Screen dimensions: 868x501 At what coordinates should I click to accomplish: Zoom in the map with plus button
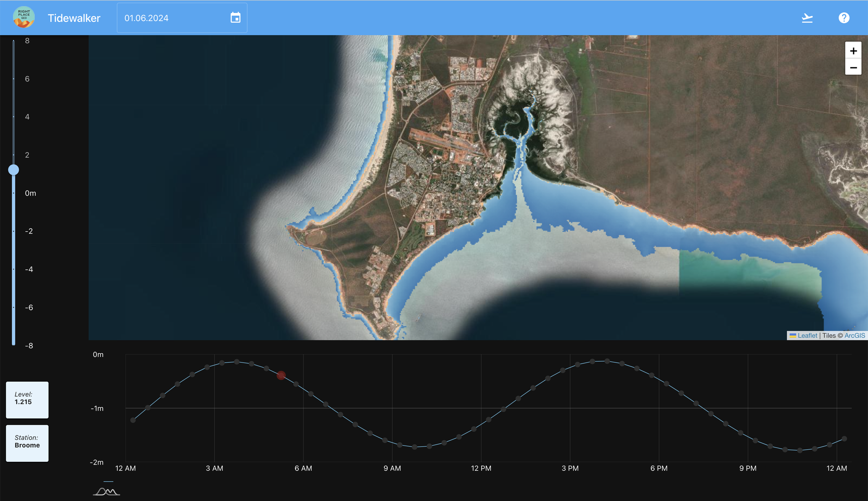tap(853, 51)
